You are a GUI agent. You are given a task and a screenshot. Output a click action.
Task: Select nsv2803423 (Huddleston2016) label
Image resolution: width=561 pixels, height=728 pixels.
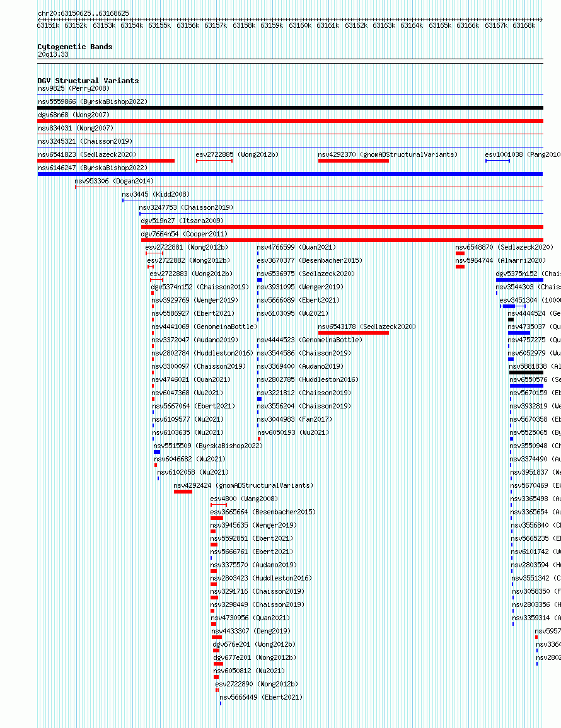[x=261, y=578]
